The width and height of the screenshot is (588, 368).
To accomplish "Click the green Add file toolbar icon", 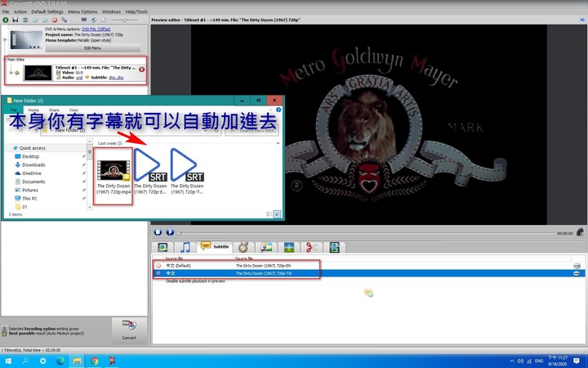I will tap(6, 20).
